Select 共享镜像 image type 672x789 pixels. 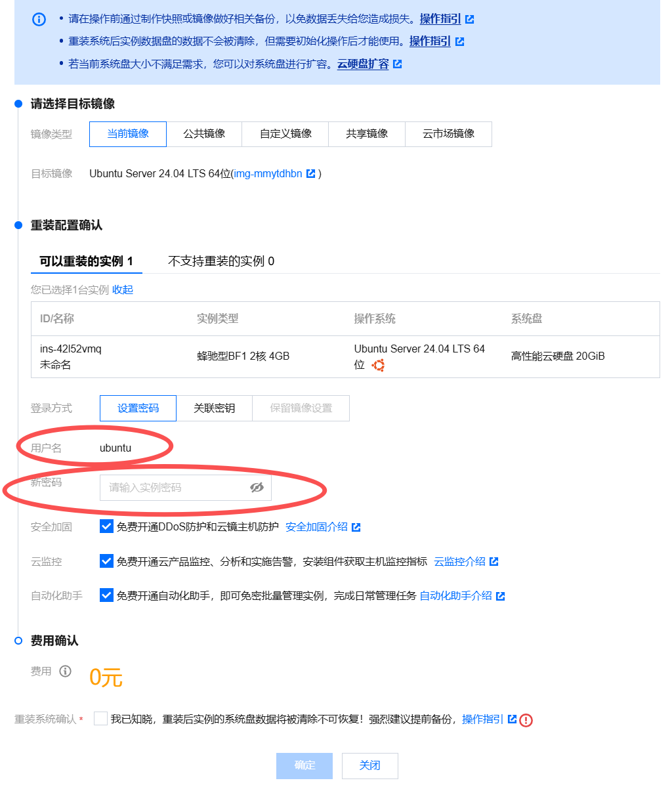(367, 133)
